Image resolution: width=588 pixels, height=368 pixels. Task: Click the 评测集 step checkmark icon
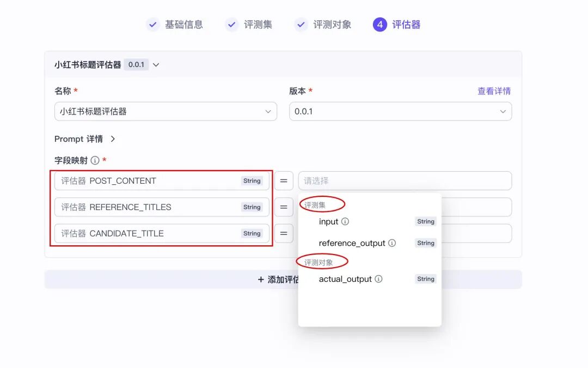pyautogui.click(x=232, y=25)
